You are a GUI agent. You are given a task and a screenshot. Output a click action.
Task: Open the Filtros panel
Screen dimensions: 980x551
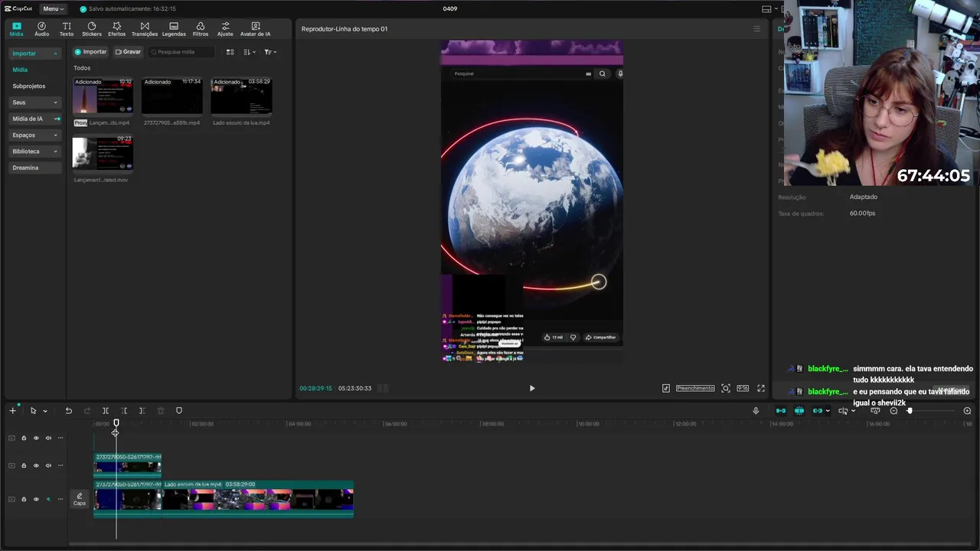click(x=201, y=29)
